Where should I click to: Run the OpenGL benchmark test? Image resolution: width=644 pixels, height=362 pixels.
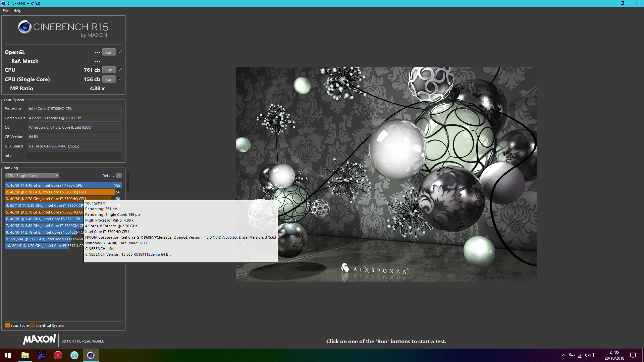(x=109, y=52)
